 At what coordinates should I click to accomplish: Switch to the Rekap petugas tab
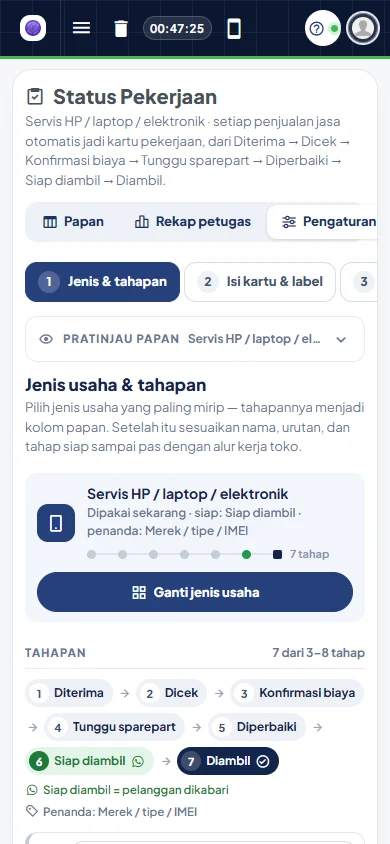[x=192, y=222]
